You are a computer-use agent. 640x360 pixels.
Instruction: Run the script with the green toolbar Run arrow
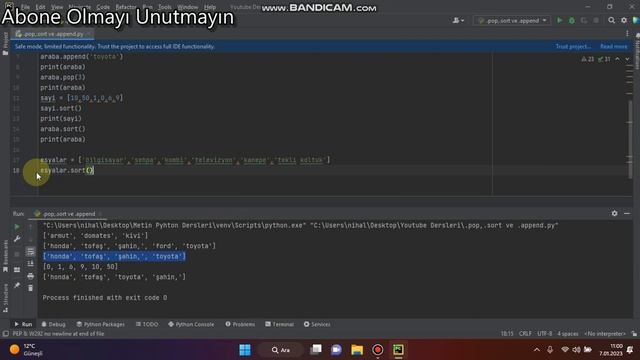click(560, 20)
